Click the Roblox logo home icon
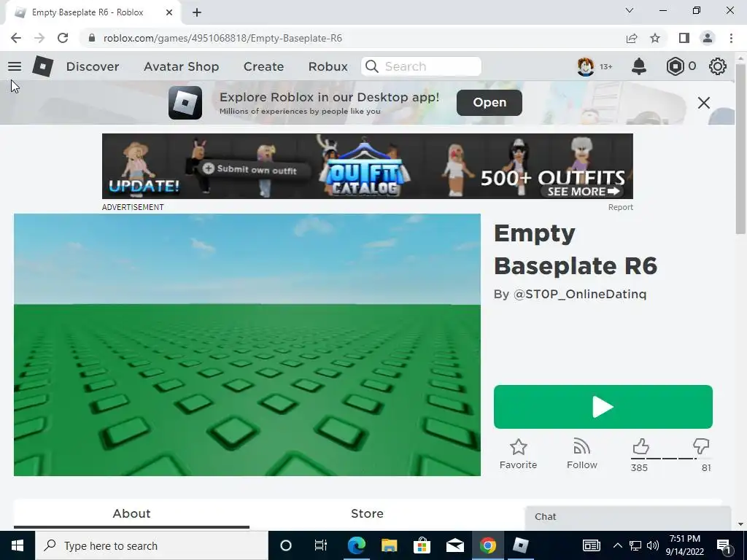 (x=42, y=66)
